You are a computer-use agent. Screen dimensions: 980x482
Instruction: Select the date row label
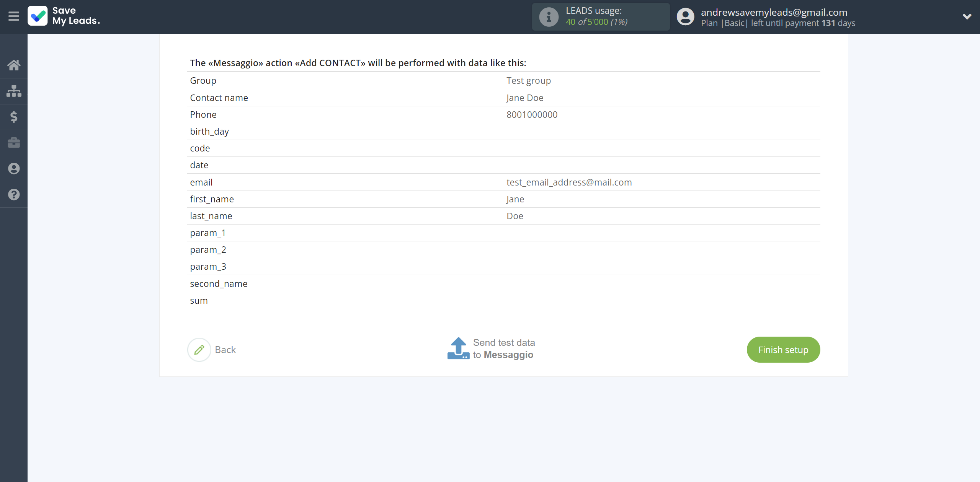tap(199, 165)
